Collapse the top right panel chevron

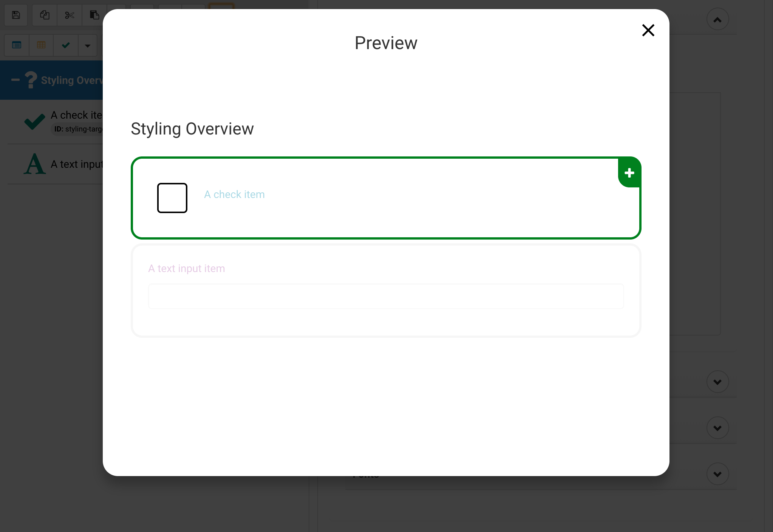[717, 20]
